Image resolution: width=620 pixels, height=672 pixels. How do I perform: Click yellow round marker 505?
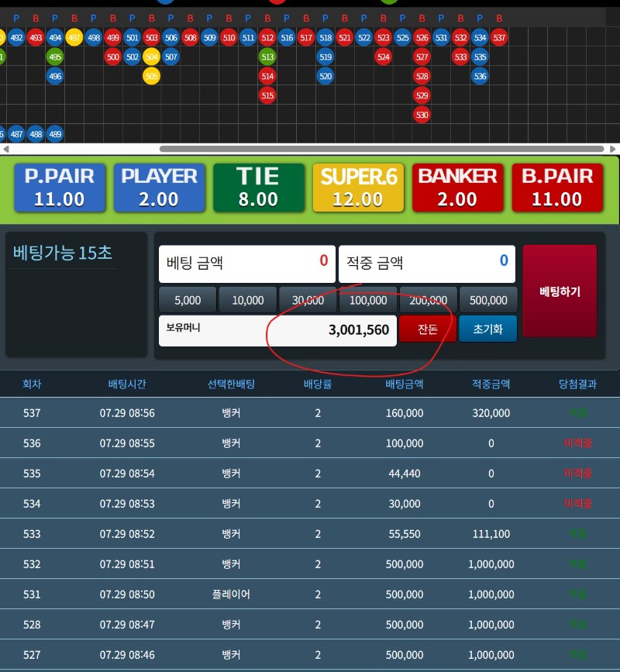(151, 76)
